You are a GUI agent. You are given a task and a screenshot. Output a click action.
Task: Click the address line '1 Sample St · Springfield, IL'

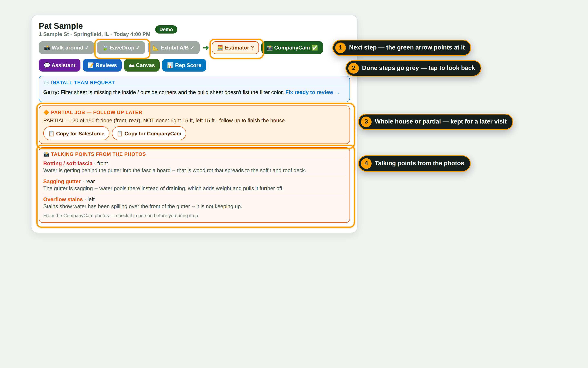click(74, 34)
